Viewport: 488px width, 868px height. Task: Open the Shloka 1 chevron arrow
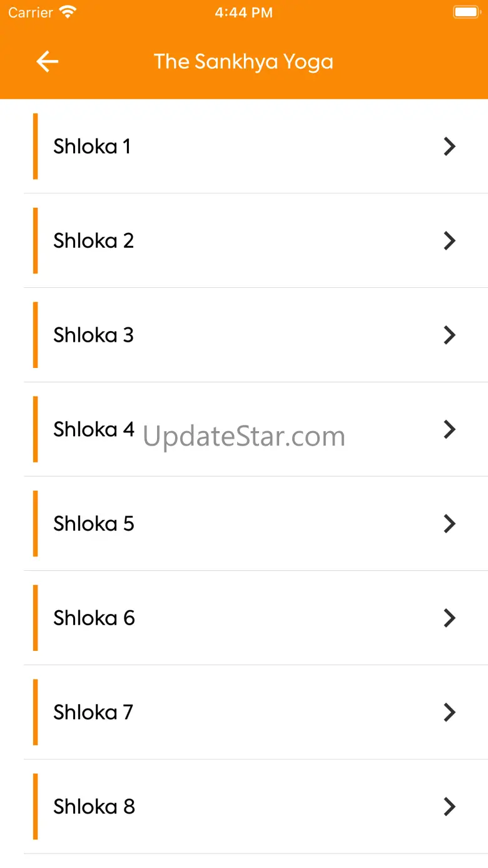coord(449,146)
